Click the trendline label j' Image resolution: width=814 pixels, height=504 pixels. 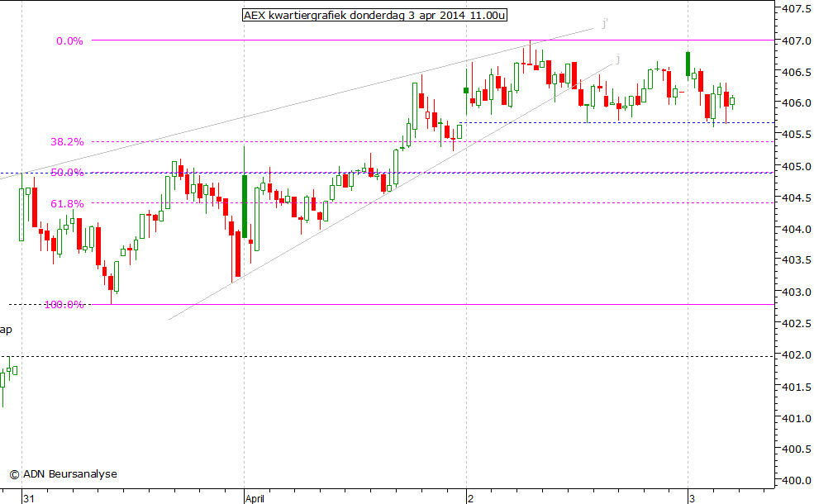click(605, 23)
